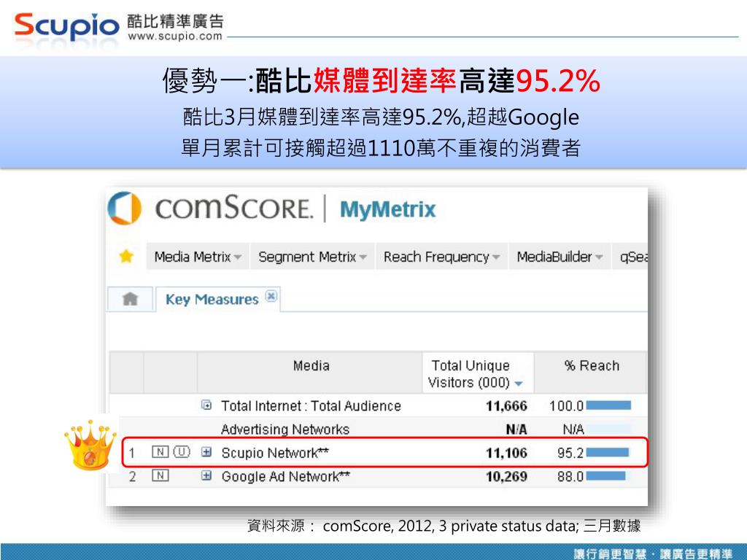Viewport: 747px width, 560px height.
Task: Click the comScore 2012 data source caption
Action: (x=444, y=526)
